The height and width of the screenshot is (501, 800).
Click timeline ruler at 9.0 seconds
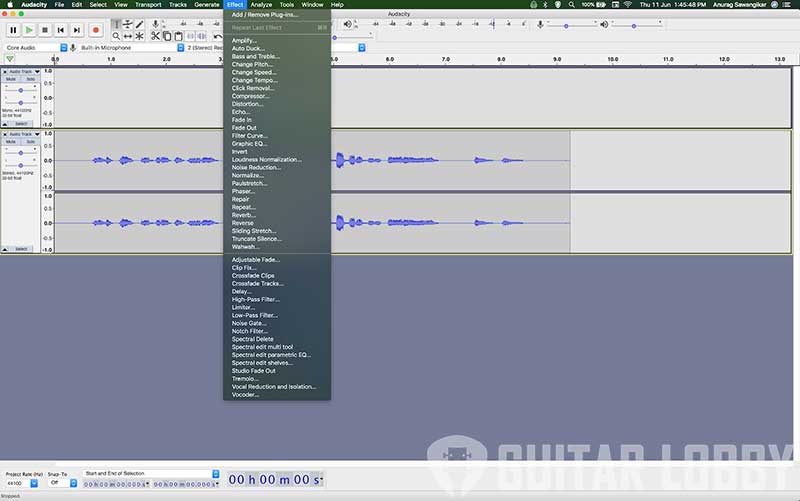557,60
